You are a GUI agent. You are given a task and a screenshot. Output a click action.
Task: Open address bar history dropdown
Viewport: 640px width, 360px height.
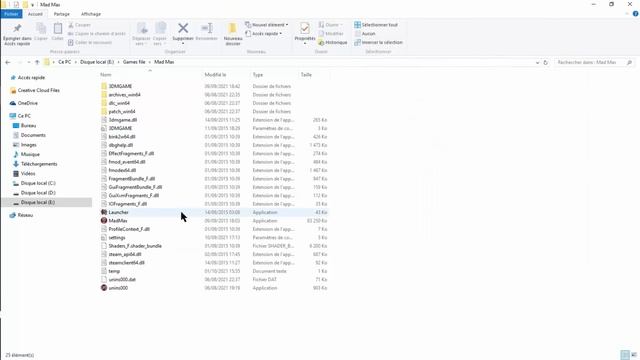click(537, 62)
